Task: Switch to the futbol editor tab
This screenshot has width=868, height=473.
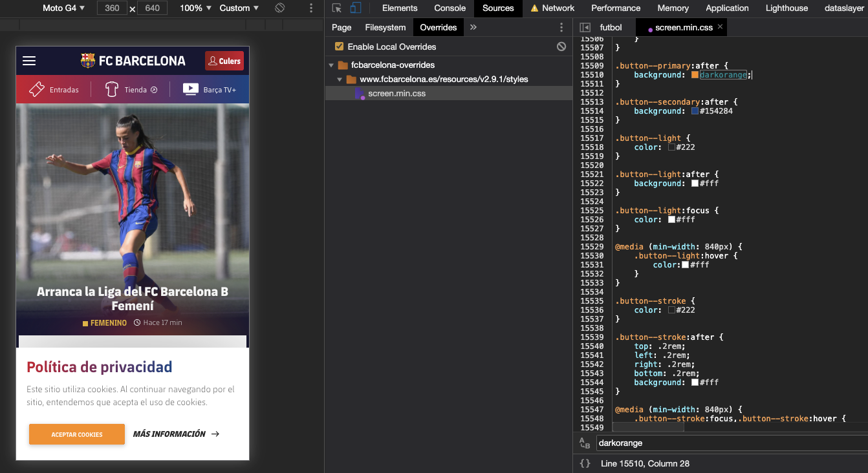Action: point(611,27)
